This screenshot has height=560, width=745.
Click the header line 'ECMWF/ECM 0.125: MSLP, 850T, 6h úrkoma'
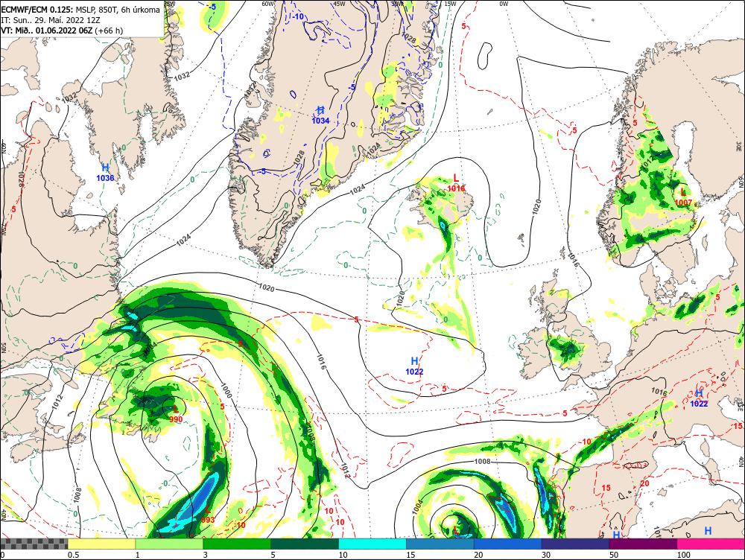80,10
